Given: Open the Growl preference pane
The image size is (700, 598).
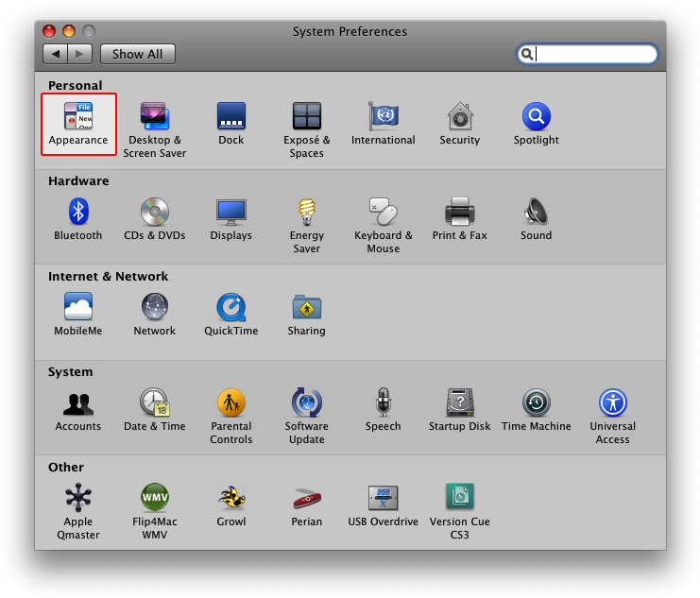Looking at the screenshot, I should [230, 505].
